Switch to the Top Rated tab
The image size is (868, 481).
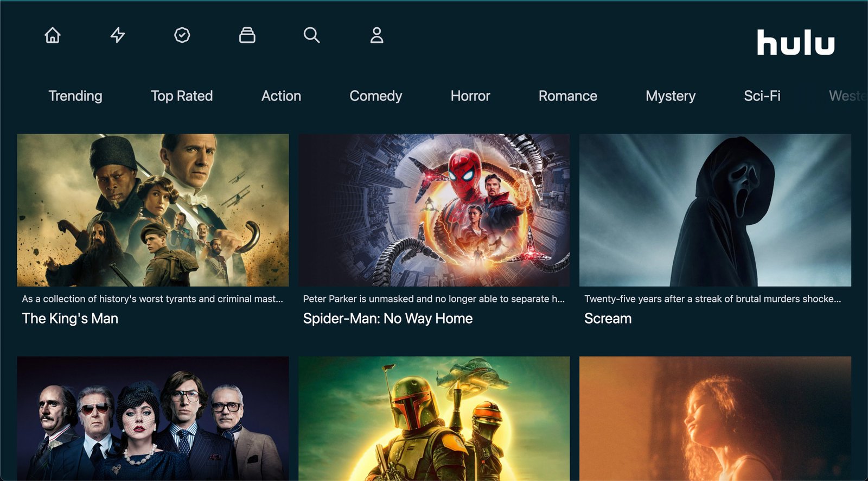[182, 96]
